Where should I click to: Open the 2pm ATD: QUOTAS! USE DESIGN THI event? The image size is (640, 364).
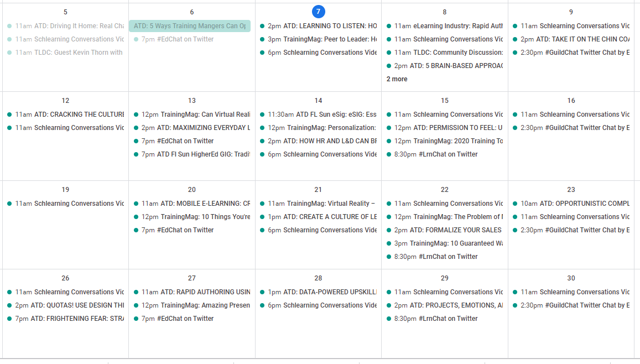coord(65,306)
